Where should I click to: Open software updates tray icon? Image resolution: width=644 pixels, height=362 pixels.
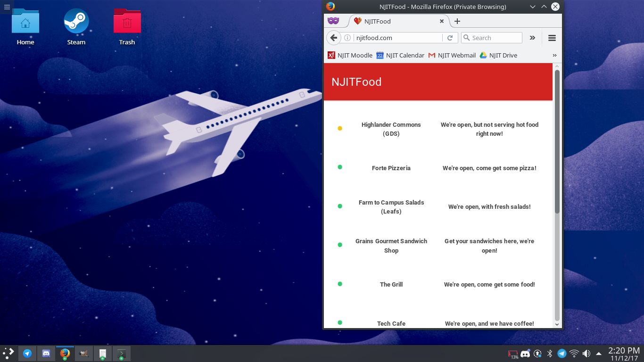537,354
